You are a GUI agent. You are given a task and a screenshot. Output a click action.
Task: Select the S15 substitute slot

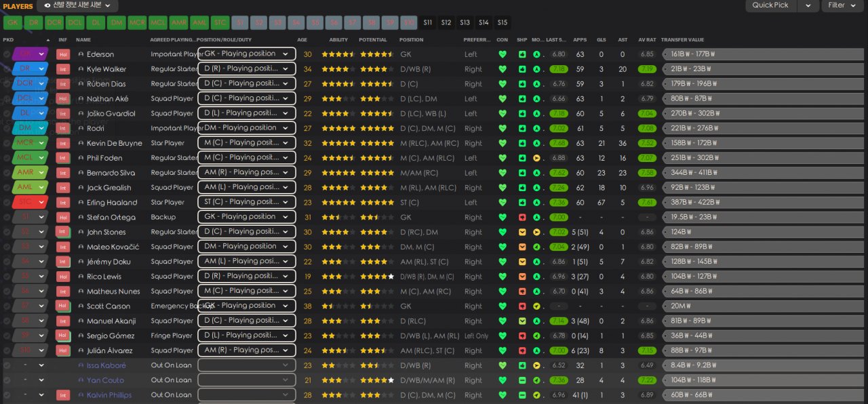pyautogui.click(x=502, y=22)
